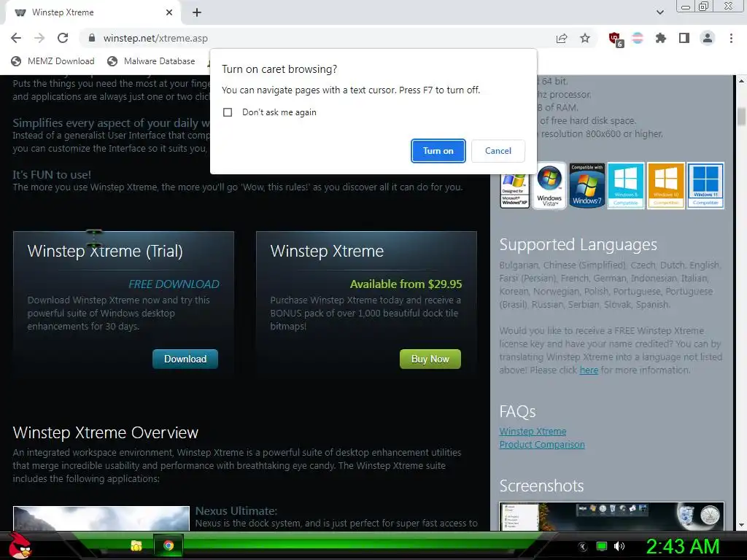Click the browser back arrow

pos(16,38)
